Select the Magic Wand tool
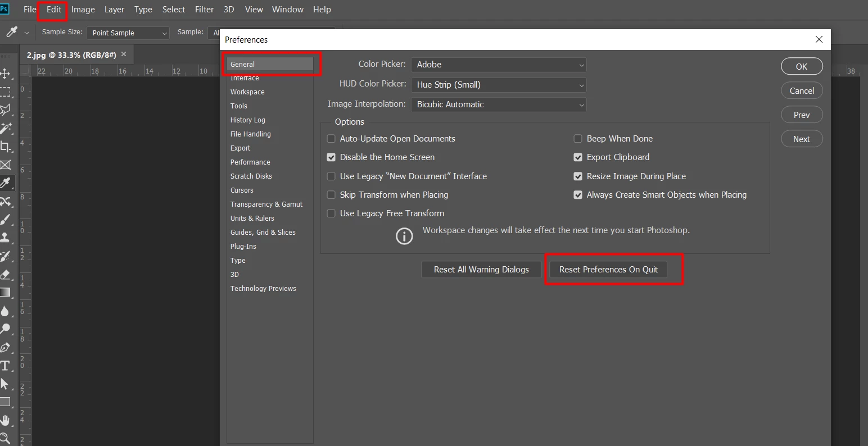The image size is (868, 446). tap(6, 128)
